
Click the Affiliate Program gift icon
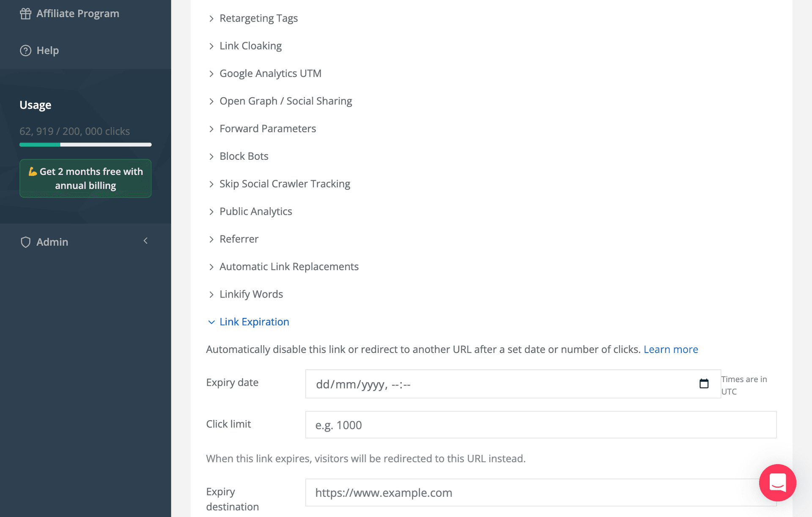tap(25, 13)
